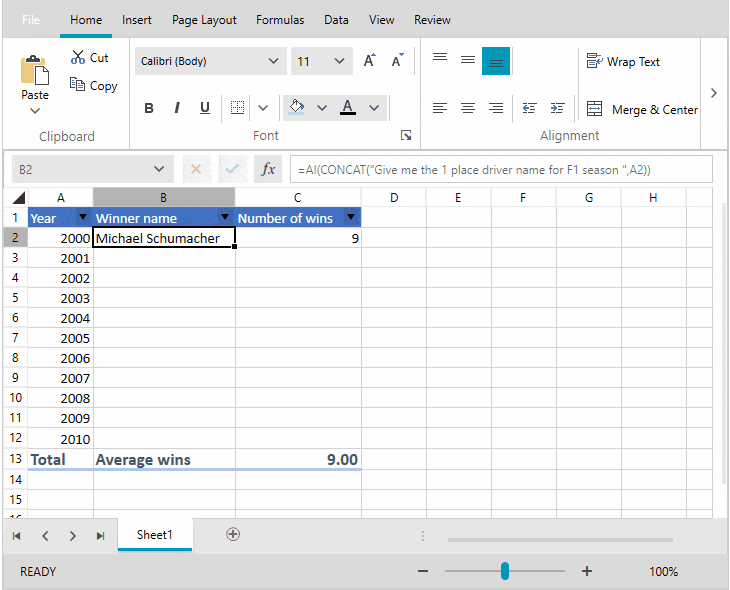Click the zoom slider handle
Viewport: 730px width, 590px height.
coord(505,571)
